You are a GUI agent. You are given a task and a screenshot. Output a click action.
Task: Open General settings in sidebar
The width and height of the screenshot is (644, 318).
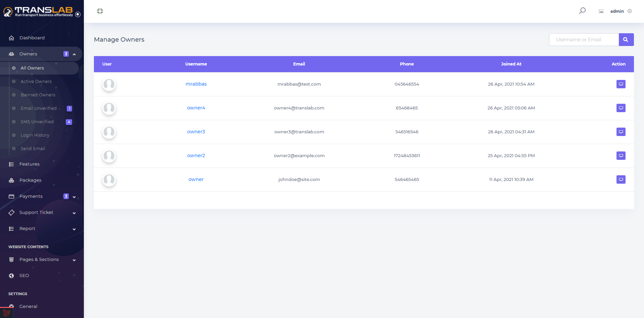point(28,307)
